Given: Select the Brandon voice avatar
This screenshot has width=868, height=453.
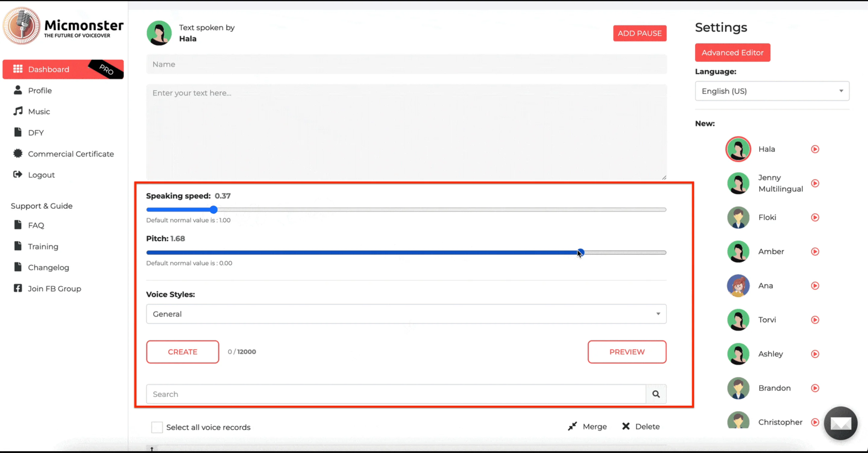Looking at the screenshot, I should tap(738, 388).
